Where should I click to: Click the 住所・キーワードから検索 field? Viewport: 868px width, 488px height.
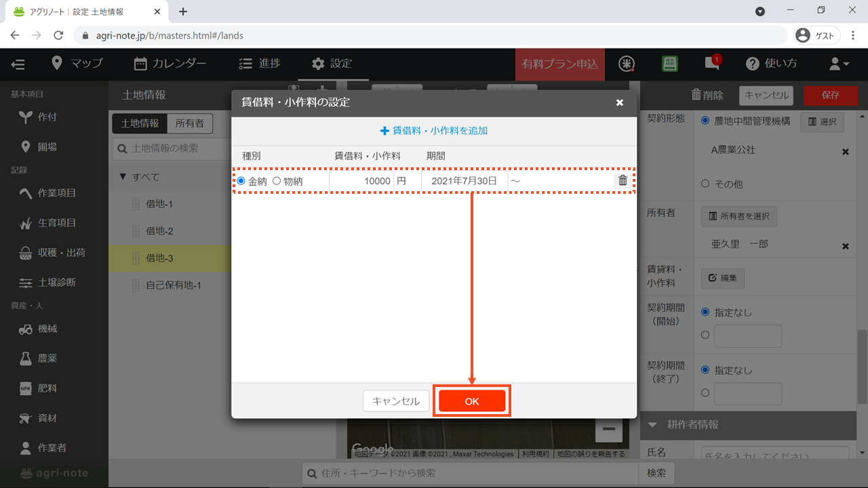click(470, 473)
